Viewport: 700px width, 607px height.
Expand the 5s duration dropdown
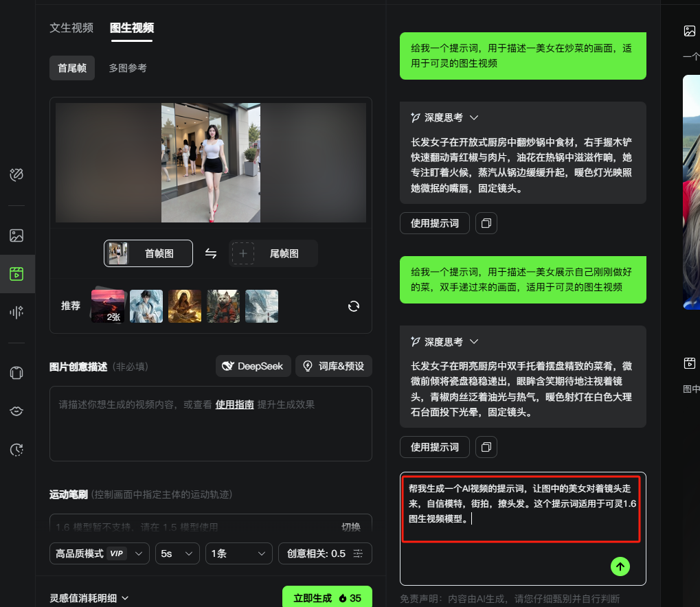click(x=177, y=553)
